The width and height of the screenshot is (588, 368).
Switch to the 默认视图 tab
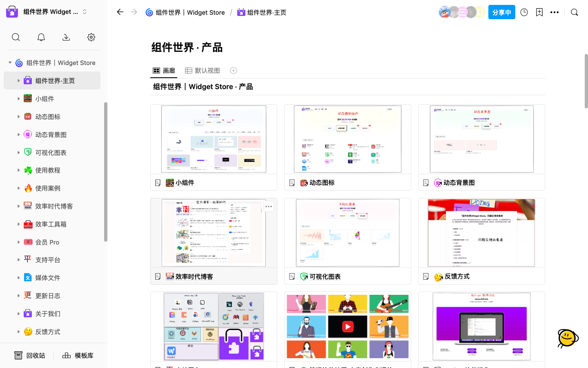pos(203,71)
